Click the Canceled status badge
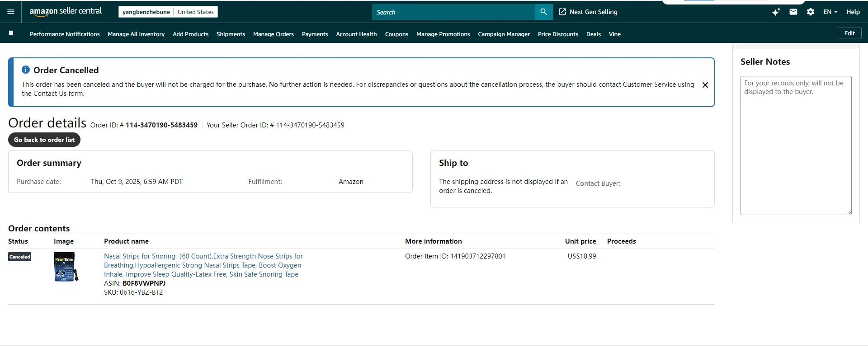The image size is (868, 348). pyautogui.click(x=20, y=257)
